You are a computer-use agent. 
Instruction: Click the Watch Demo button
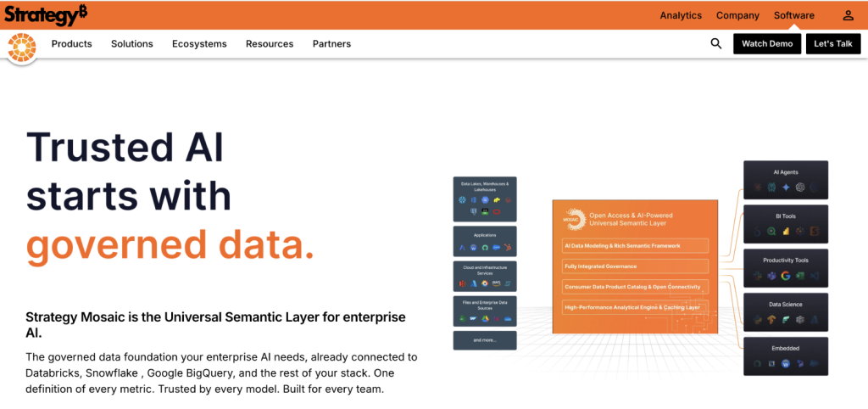coord(766,44)
